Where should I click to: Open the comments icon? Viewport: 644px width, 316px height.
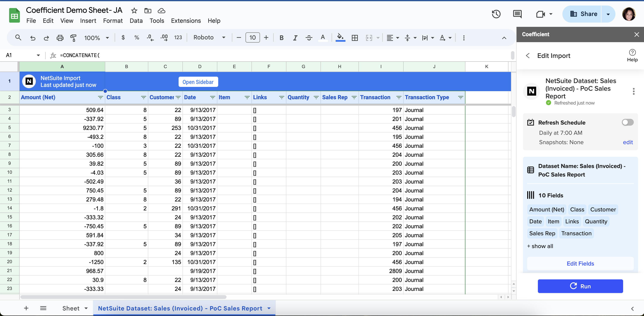pos(517,14)
